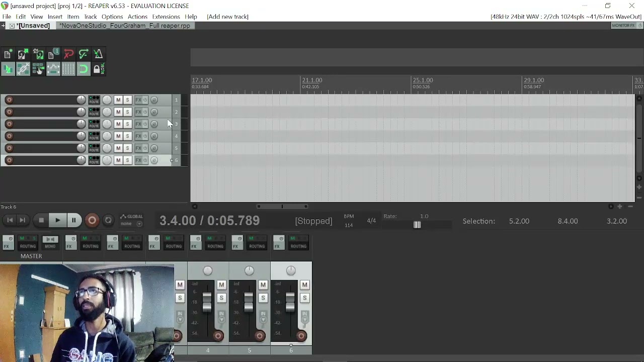The width and height of the screenshot is (644, 362).
Task: Click the [Add new track] button
Action: pos(227,17)
